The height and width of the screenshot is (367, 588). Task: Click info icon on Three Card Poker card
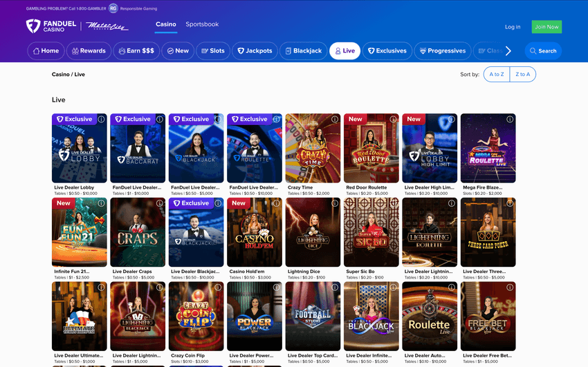click(510, 203)
